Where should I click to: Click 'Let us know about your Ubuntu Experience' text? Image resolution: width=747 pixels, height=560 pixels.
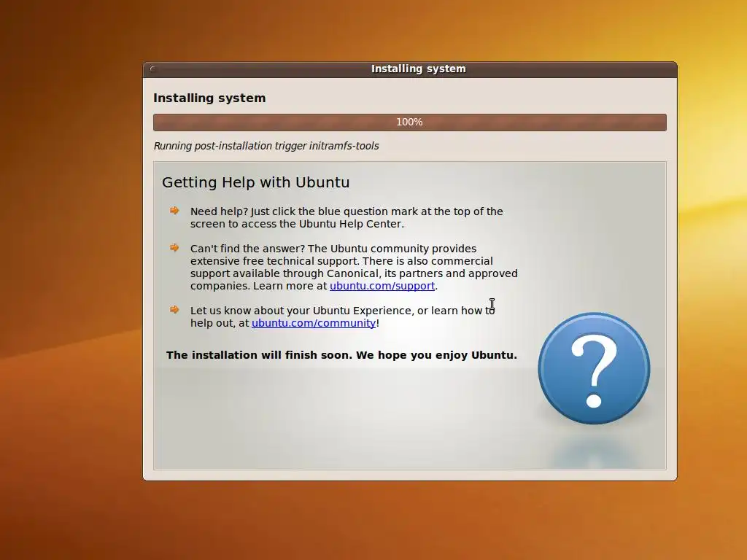pos(343,316)
